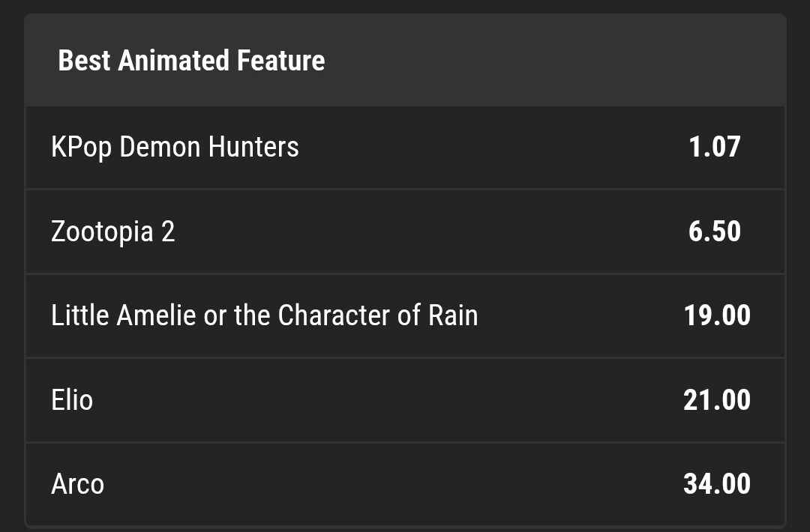Add Arco at 34.00 to betslip
The image size is (810, 532).
(716, 484)
